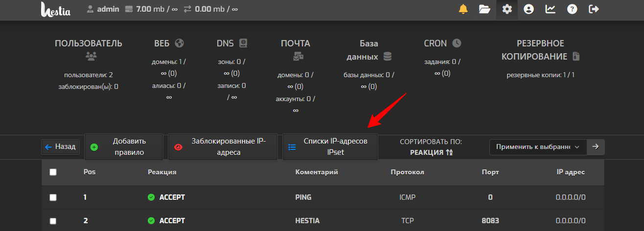This screenshot has height=231, width=644.
Task: Click the mail icon under ПОЧТА
Action: (298, 57)
